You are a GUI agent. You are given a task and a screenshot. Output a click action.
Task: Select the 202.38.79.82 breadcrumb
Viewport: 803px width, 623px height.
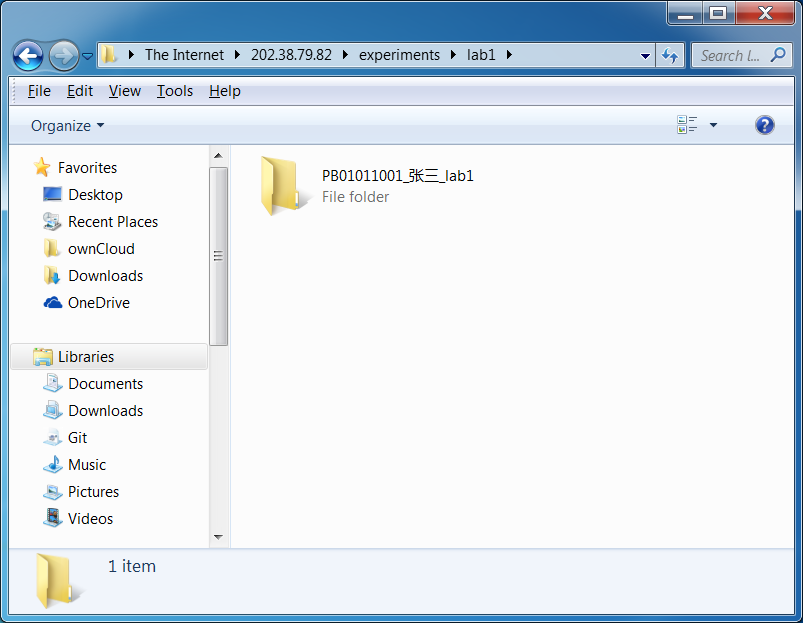click(291, 55)
